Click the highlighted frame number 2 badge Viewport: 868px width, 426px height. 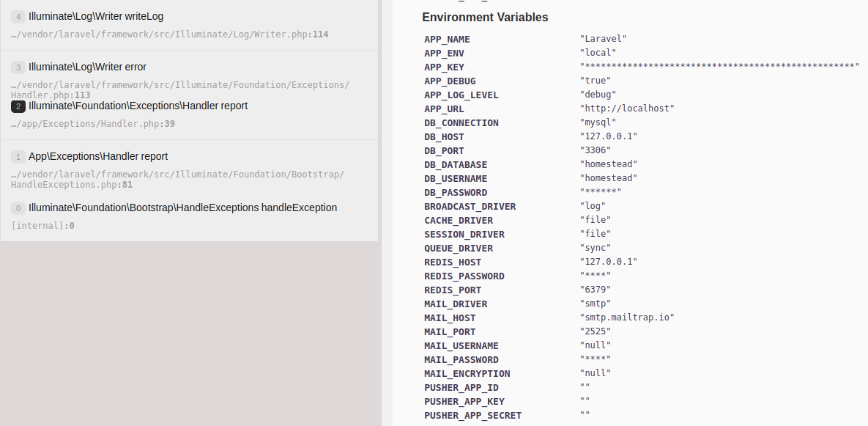click(18, 106)
